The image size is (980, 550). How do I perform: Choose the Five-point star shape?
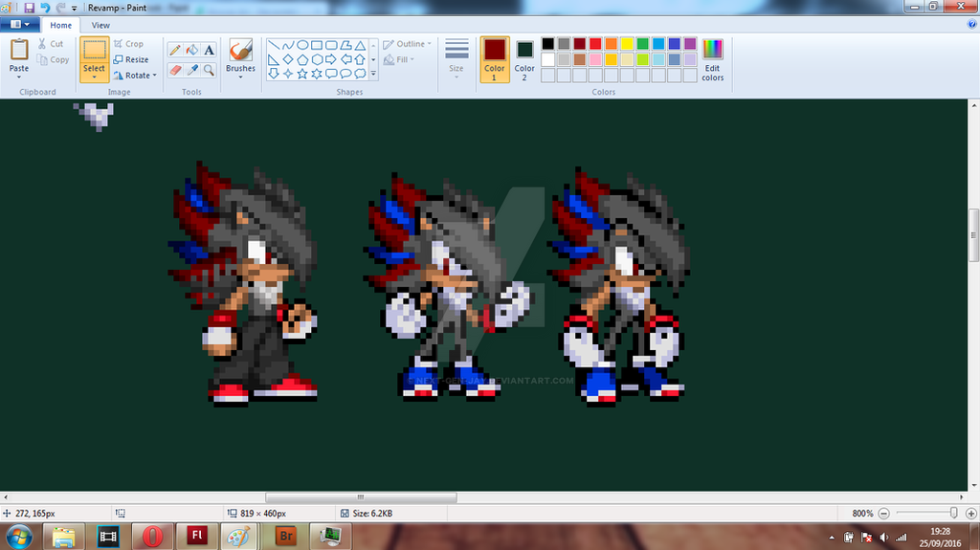[x=301, y=74]
